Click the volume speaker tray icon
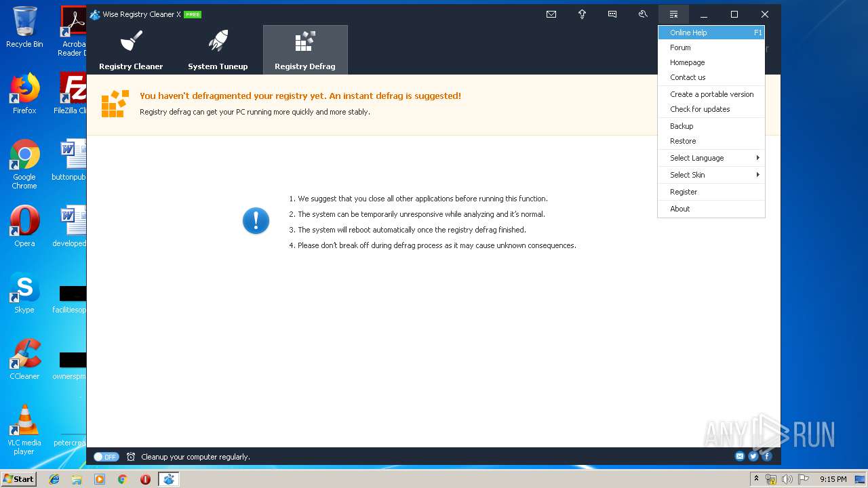The height and width of the screenshot is (488, 868). 787,479
